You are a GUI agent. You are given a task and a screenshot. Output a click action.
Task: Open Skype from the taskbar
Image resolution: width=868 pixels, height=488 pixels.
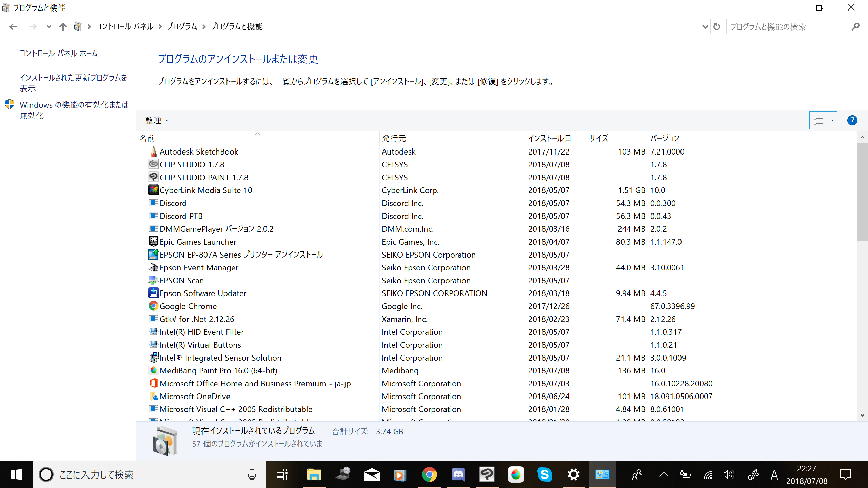[x=545, y=474]
